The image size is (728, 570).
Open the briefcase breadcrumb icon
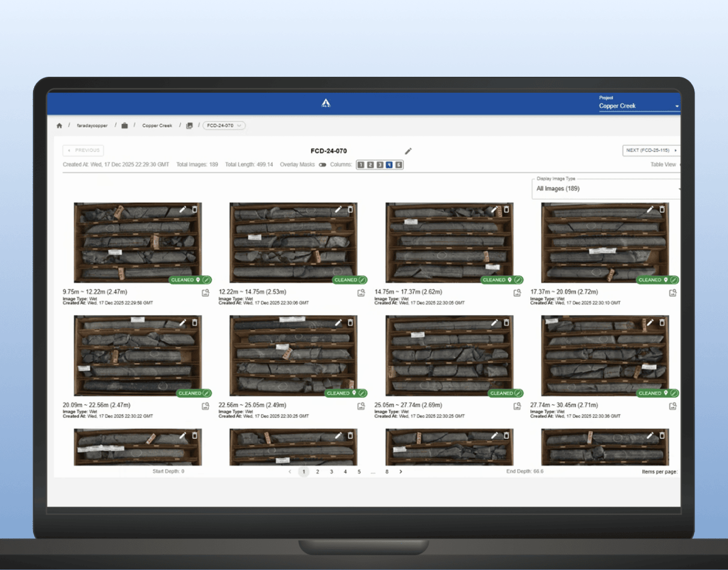(x=125, y=126)
